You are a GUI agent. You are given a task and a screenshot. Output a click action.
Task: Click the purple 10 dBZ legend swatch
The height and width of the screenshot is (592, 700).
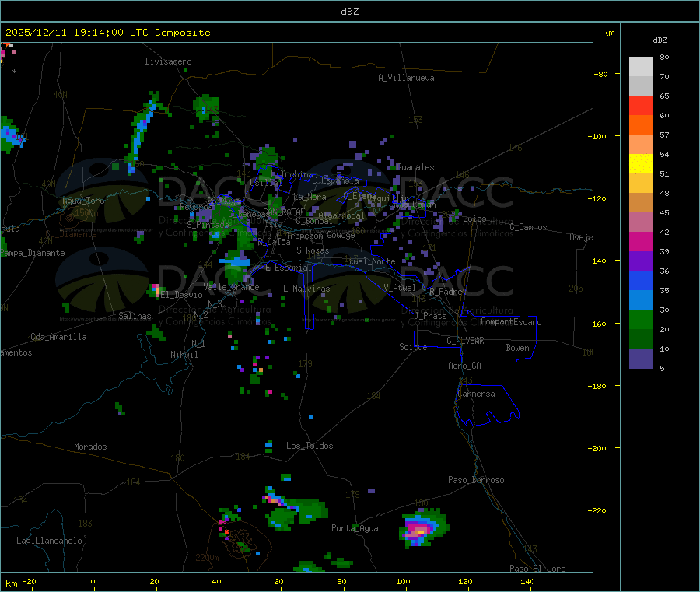point(641,359)
